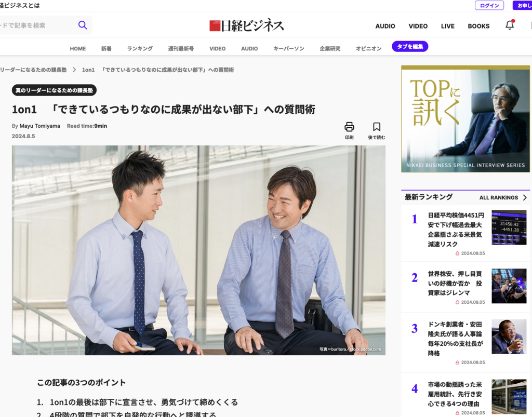Image resolution: width=532 pixels, height=417 pixels.
Task: Click the article headline 1on1 質問術
Action: click(x=164, y=110)
